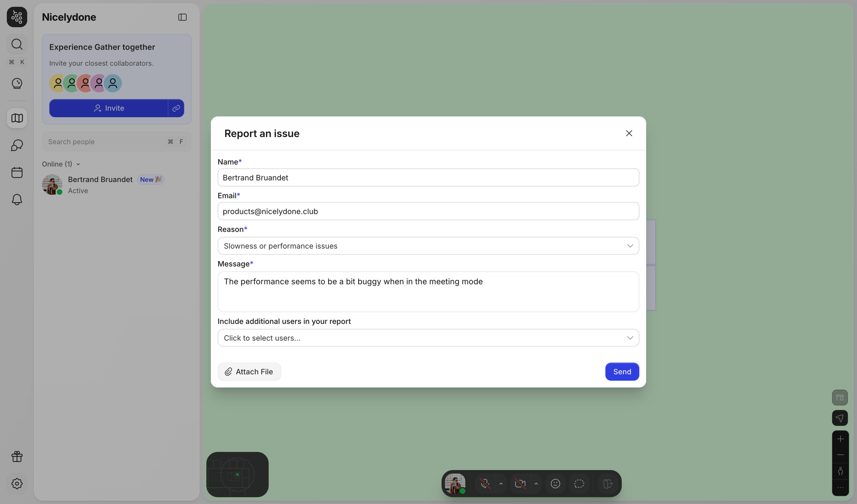This screenshot has height=504, width=857.
Task: Collapse the Nicelydone side panel
Action: click(x=182, y=17)
